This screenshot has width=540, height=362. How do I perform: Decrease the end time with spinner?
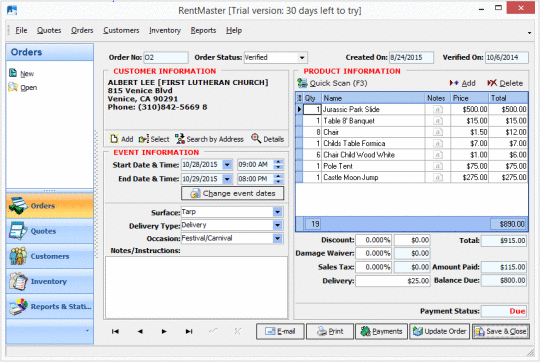pos(278,182)
